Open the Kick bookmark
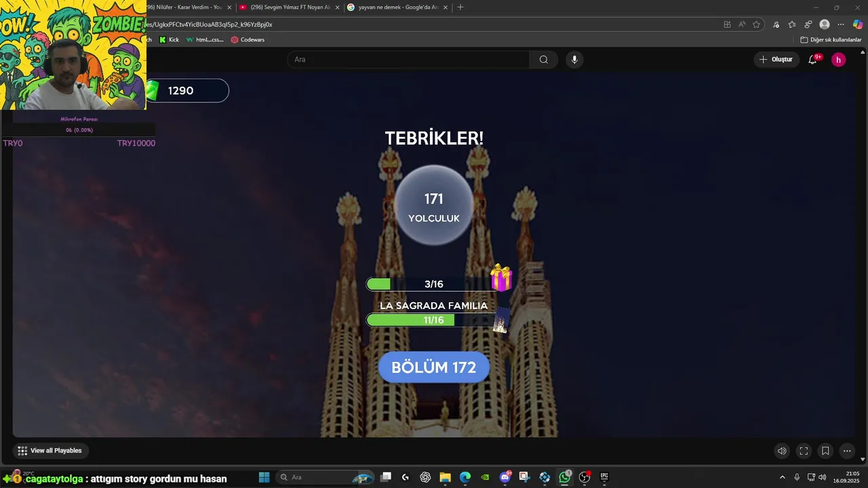 169,40
